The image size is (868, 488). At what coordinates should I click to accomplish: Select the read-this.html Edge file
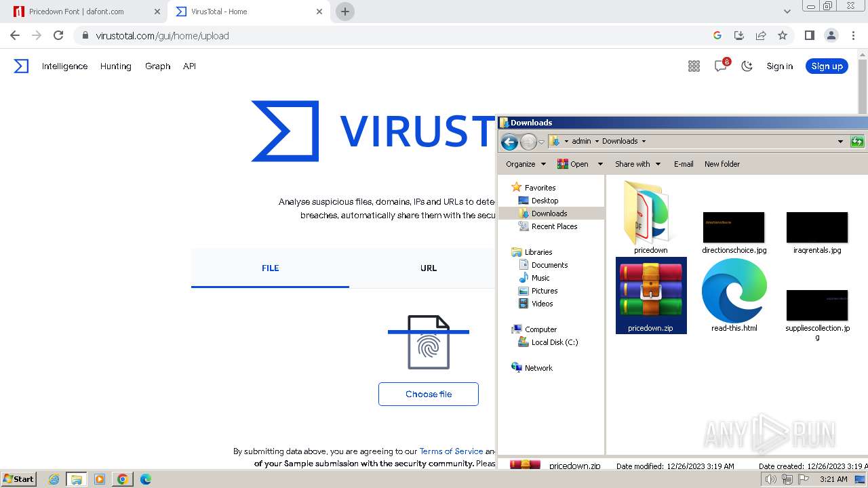[x=734, y=296]
